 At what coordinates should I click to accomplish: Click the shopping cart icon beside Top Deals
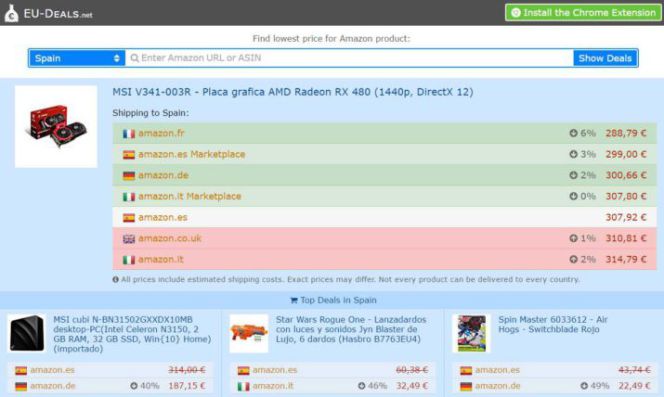(x=294, y=300)
